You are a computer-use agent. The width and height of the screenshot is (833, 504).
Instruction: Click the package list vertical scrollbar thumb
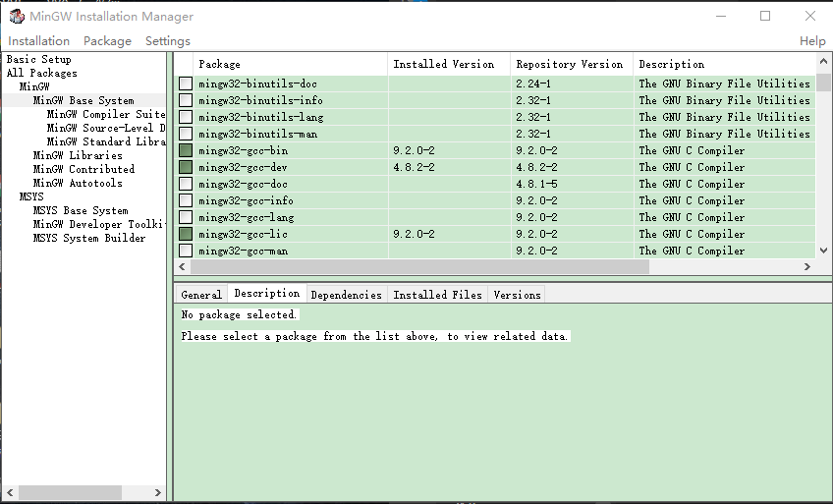point(823,83)
